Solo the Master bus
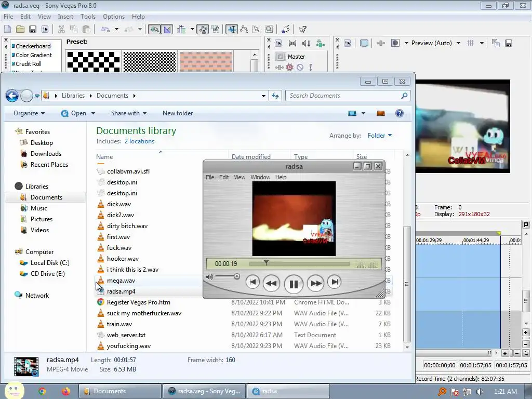This screenshot has height=399, width=532. (x=310, y=67)
